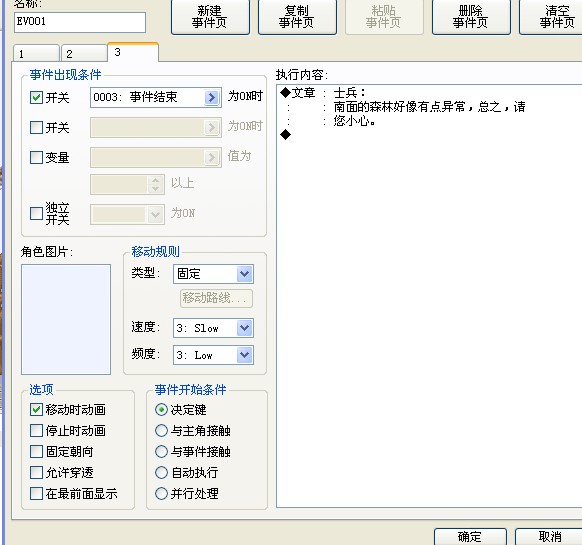Switch to event page tab 1
Screen dimensions: 582x545
point(36,53)
